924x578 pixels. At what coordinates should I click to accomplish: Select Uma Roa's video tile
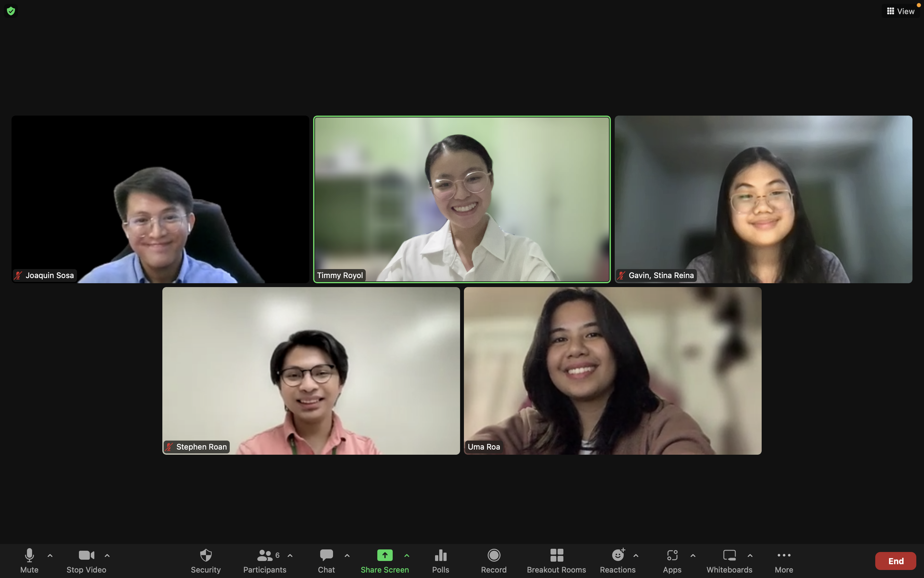click(x=612, y=371)
